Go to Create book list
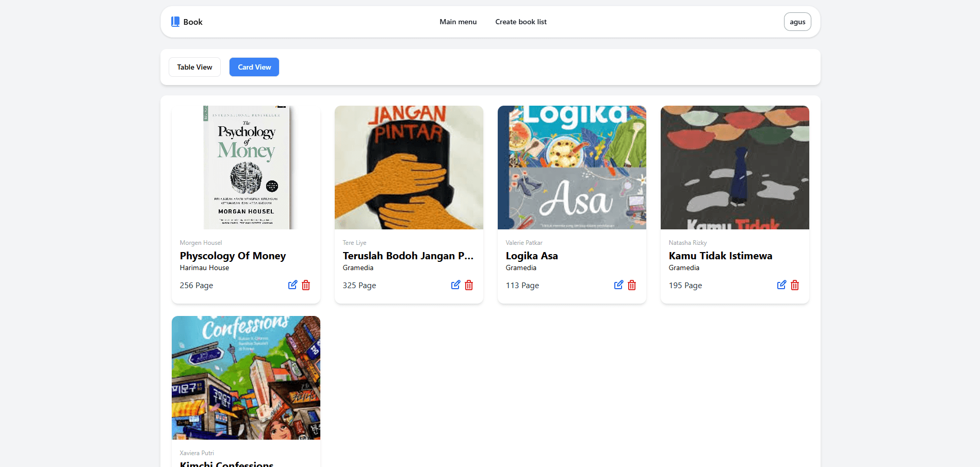This screenshot has width=980, height=467. (x=521, y=22)
